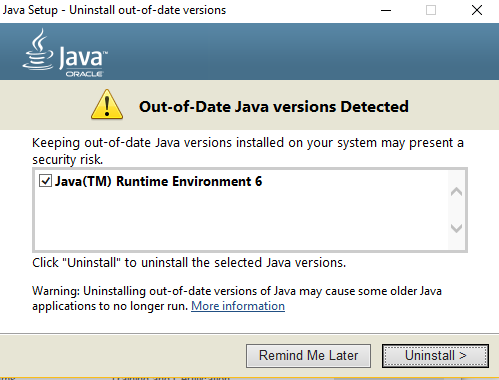Uncheck the Java(TM) Runtime Environment 6 checkbox
Image resolution: width=499 pixels, height=380 pixels.
click(45, 181)
